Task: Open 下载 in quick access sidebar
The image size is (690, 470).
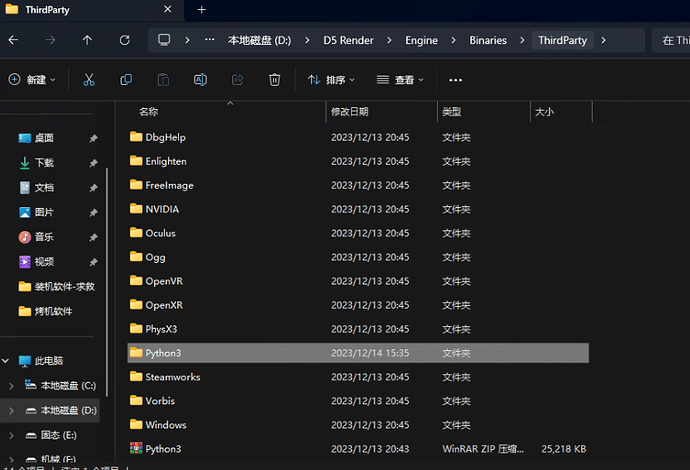Action: coord(44,163)
